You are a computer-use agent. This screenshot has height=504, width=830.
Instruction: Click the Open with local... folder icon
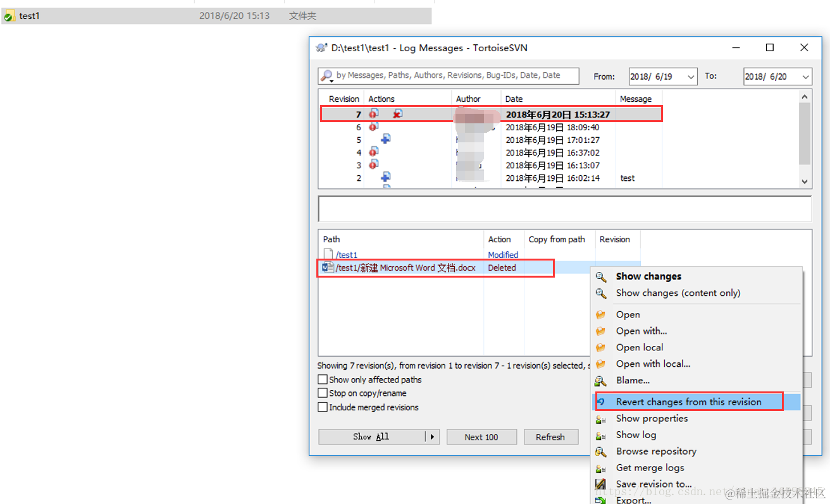[x=601, y=364]
